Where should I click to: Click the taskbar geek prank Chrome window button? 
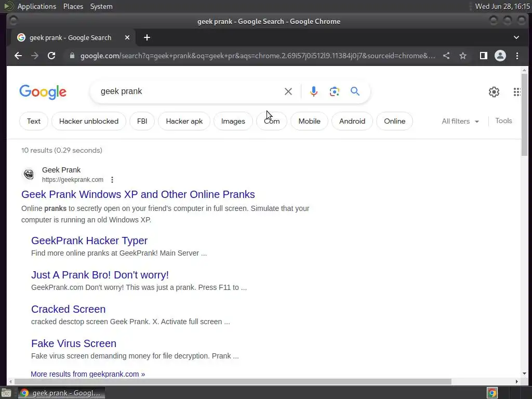coord(61,393)
